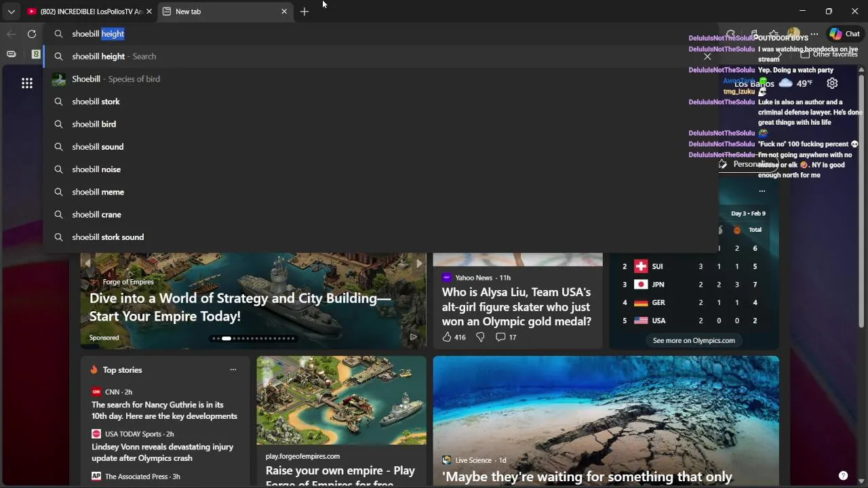
Task: Choose the shoebill crane suggestion
Action: (380, 214)
